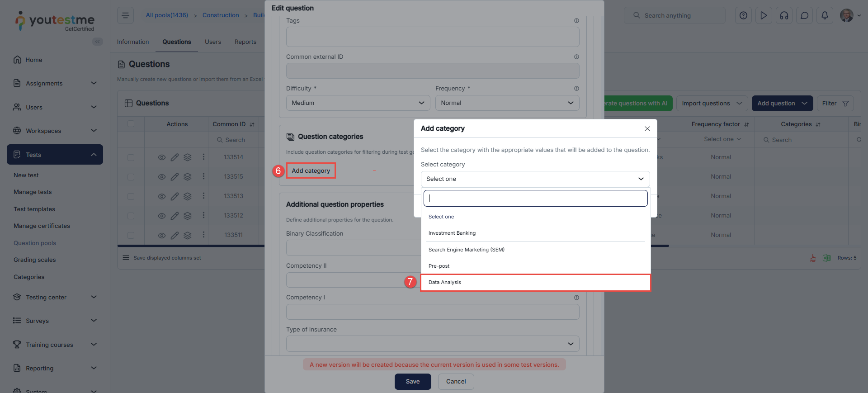Viewport: 868px width, 393px height.
Task: Open the Frequency dropdown showing Normal
Action: (507, 103)
